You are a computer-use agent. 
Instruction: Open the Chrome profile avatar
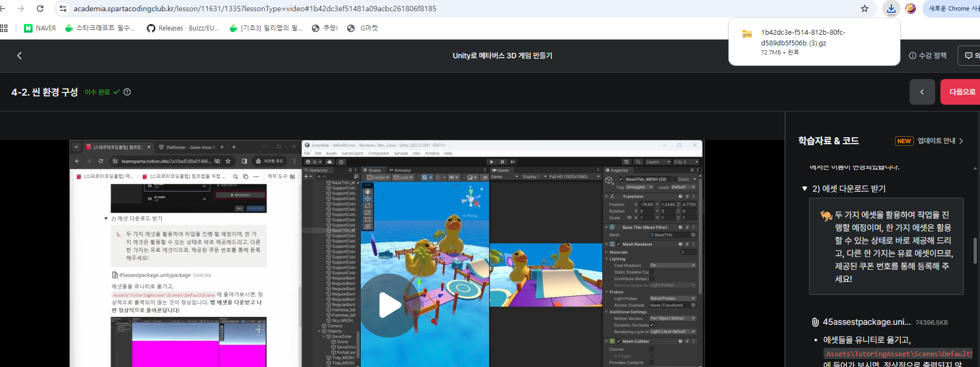911,9
